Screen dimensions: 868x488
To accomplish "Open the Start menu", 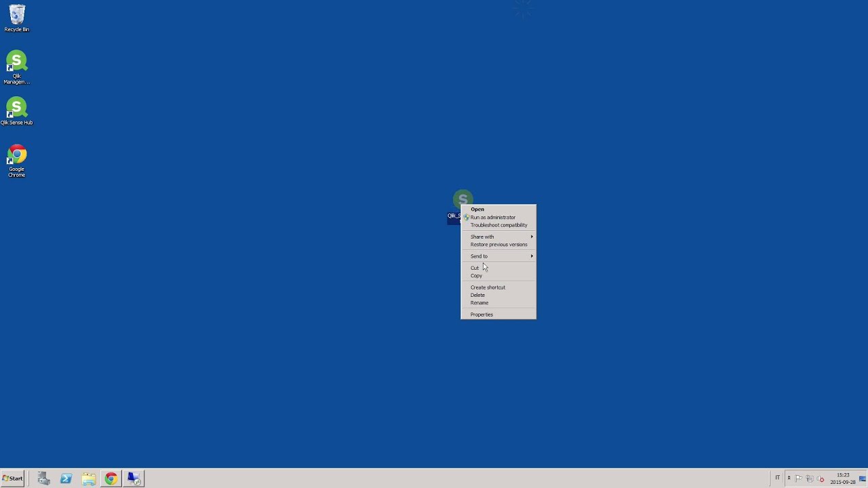I will [x=13, y=479].
